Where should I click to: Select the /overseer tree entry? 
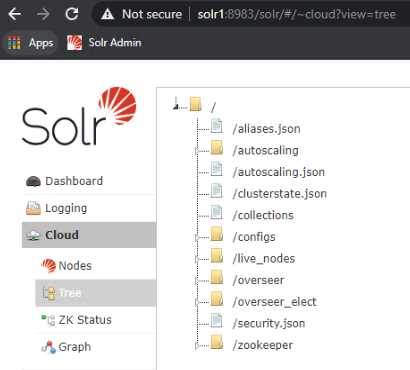[259, 280]
